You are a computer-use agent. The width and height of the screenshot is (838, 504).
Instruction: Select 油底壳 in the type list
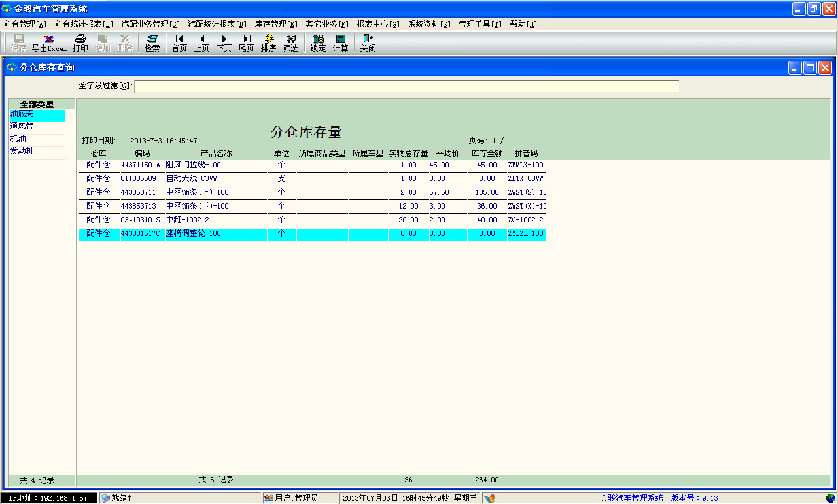point(37,115)
